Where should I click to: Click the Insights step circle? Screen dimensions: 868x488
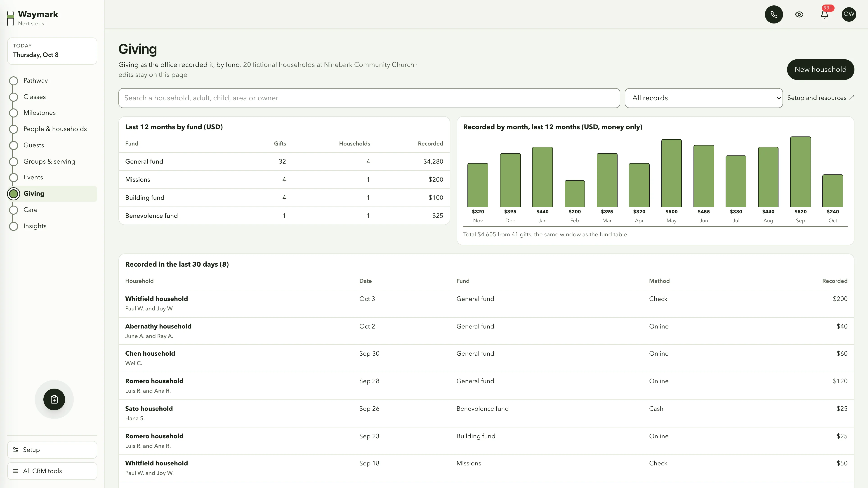14,226
